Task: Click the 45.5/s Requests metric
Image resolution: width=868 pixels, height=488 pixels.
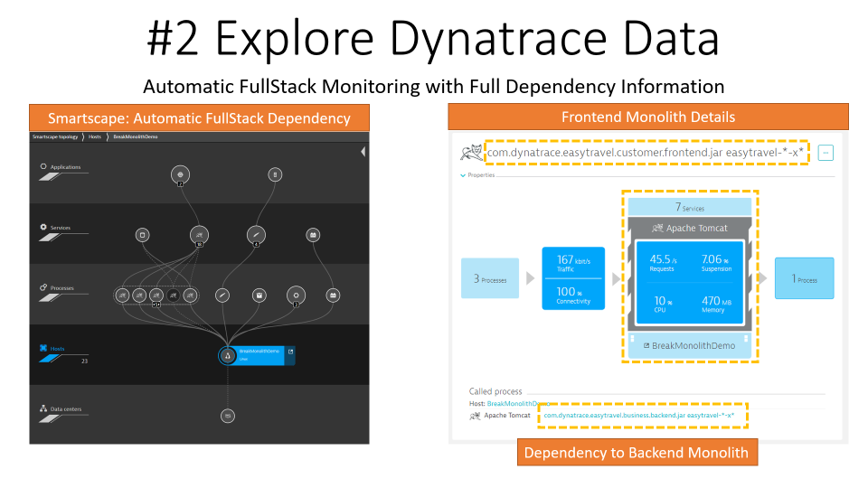Action: [663, 262]
